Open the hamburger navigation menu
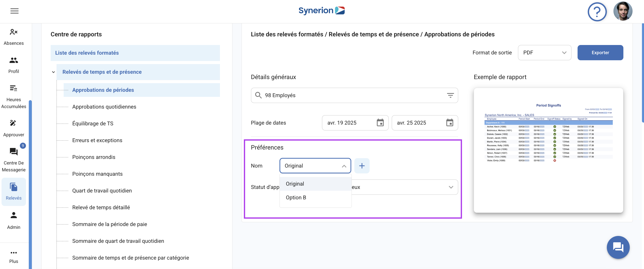 coord(15,11)
